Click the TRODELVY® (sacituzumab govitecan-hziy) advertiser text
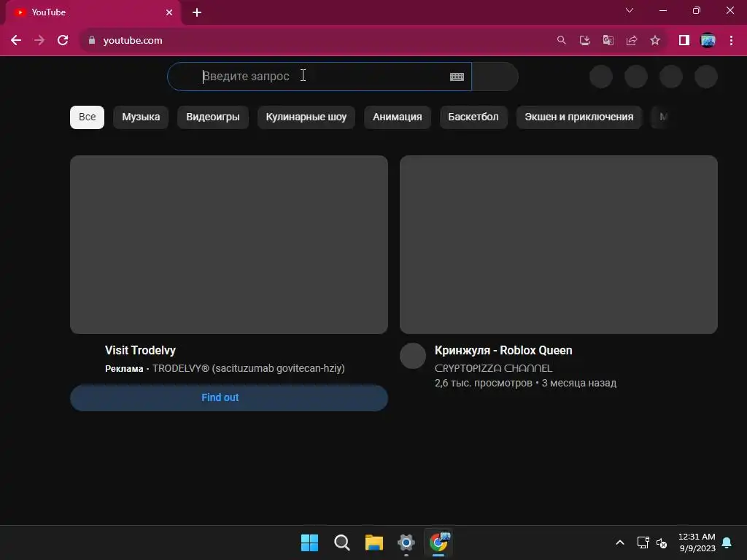The width and height of the screenshot is (747, 560). coord(249,368)
